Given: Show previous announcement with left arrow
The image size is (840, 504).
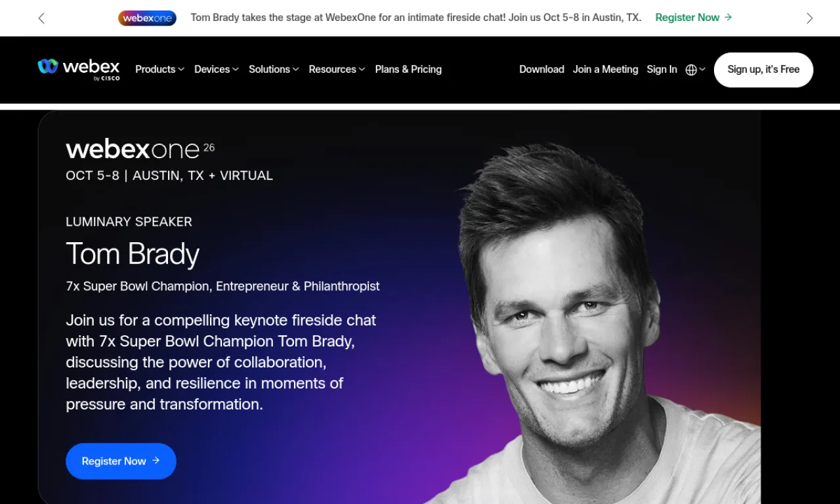Looking at the screenshot, I should [41, 18].
